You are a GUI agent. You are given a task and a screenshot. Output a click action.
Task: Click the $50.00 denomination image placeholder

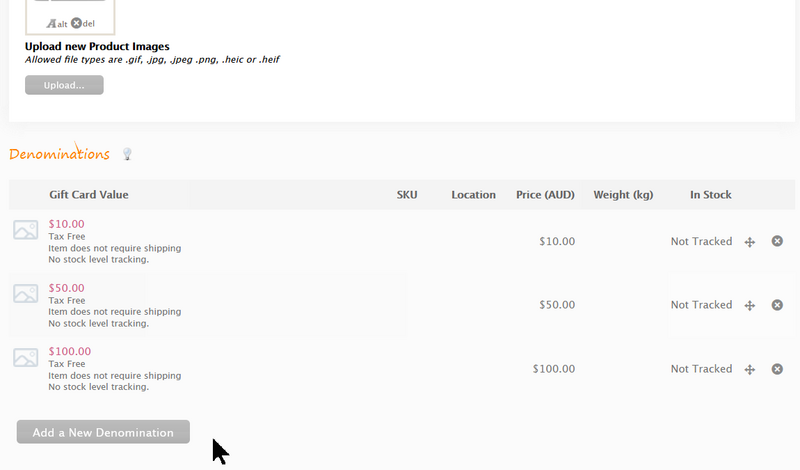(25, 294)
